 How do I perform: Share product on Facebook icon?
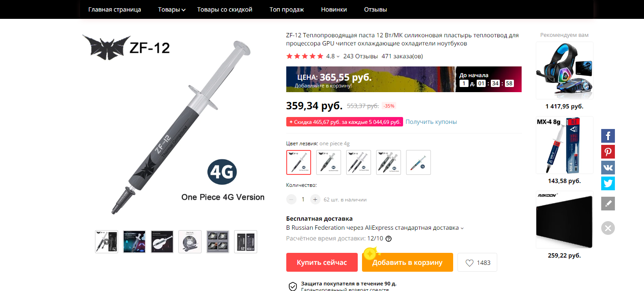pyautogui.click(x=608, y=136)
